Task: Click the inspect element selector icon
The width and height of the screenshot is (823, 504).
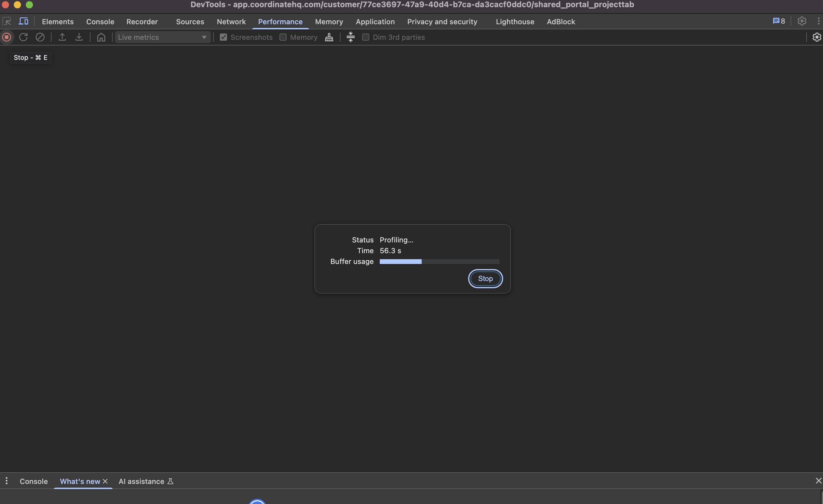Action: click(x=7, y=21)
